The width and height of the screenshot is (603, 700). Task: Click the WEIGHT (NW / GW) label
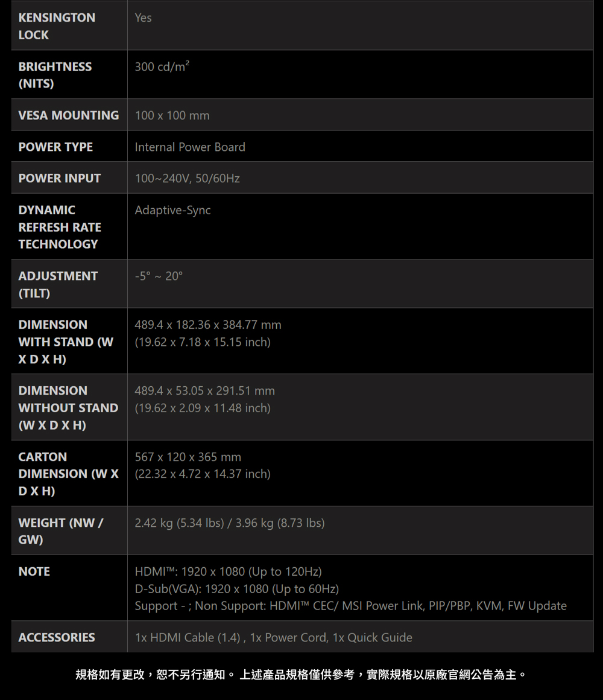click(61, 531)
